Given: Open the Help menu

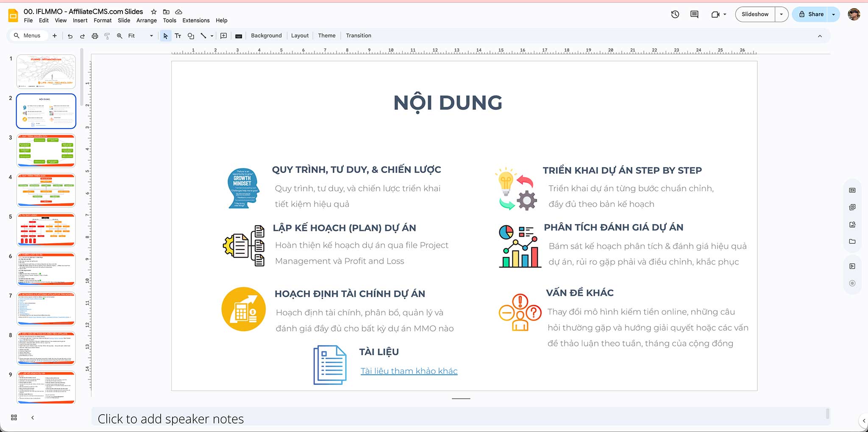Looking at the screenshot, I should (221, 20).
